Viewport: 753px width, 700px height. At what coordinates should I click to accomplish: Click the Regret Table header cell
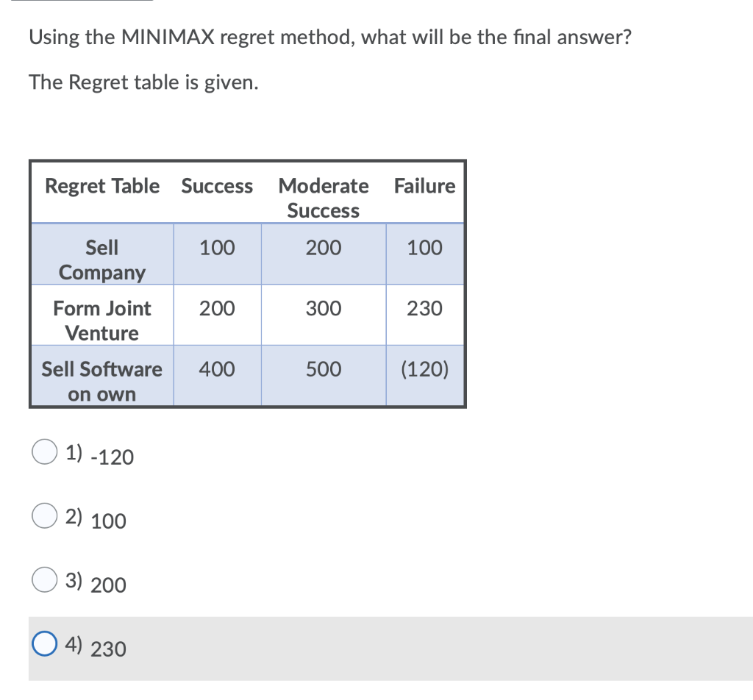101,186
